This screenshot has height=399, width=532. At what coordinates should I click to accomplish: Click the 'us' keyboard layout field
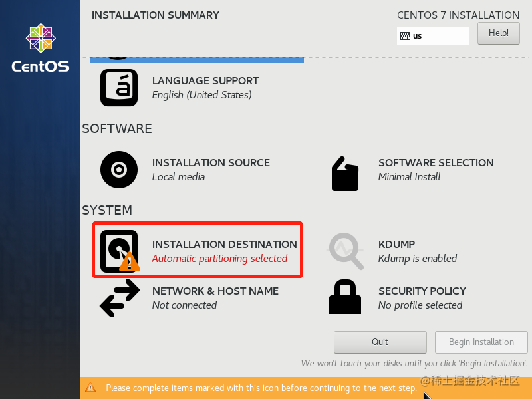pyautogui.click(x=433, y=36)
